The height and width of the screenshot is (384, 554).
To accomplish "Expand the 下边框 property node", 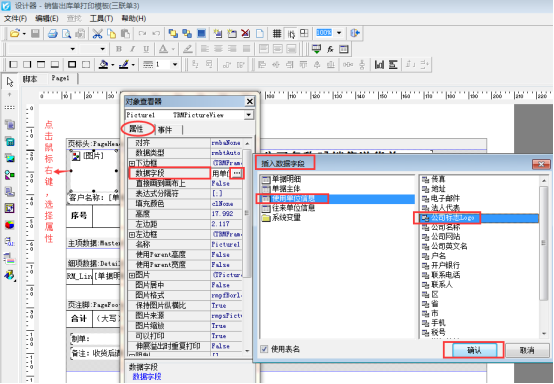I will 132,164.
